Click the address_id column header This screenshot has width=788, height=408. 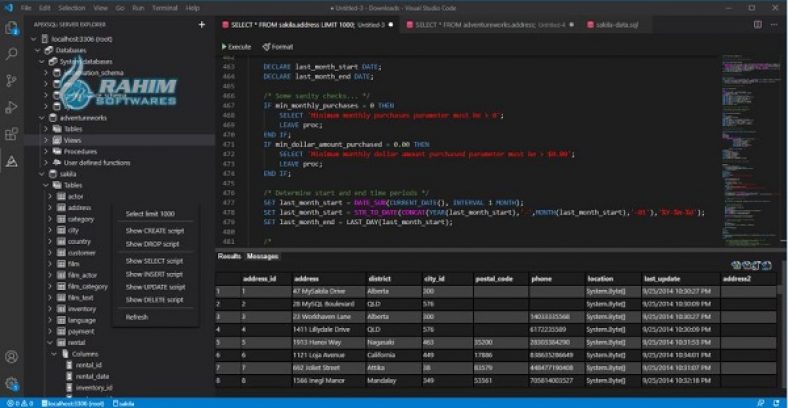260,278
